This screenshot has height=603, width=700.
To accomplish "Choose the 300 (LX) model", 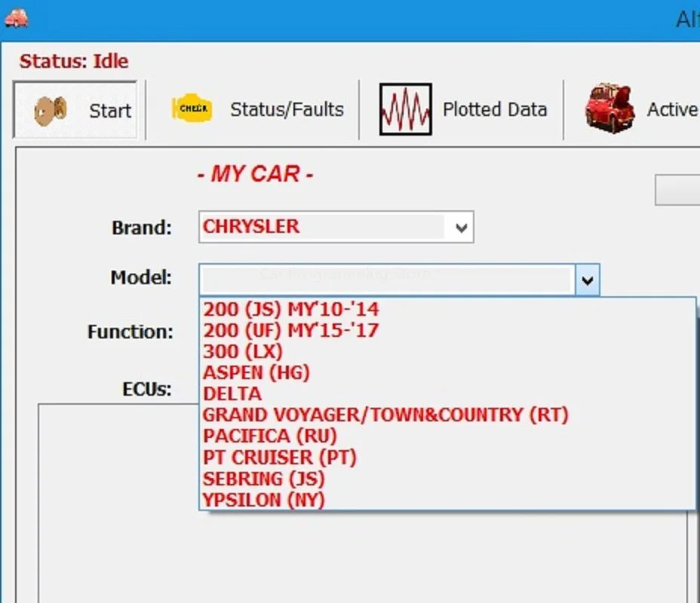I will tap(243, 351).
